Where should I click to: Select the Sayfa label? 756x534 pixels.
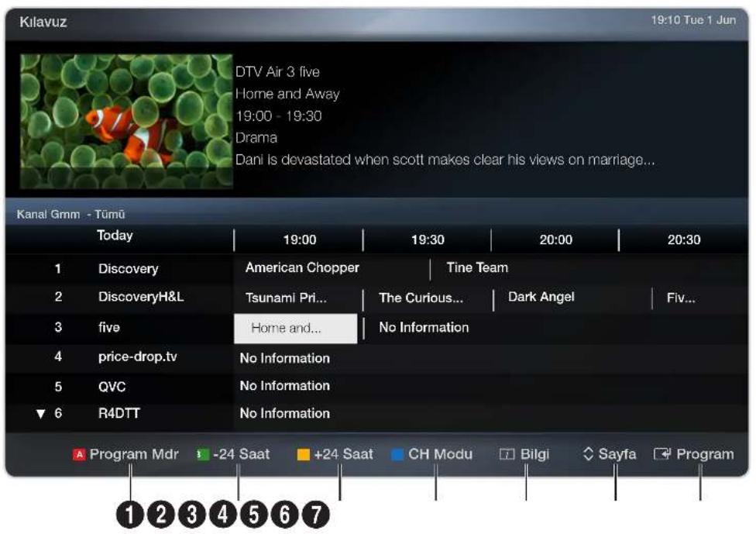tap(617, 454)
